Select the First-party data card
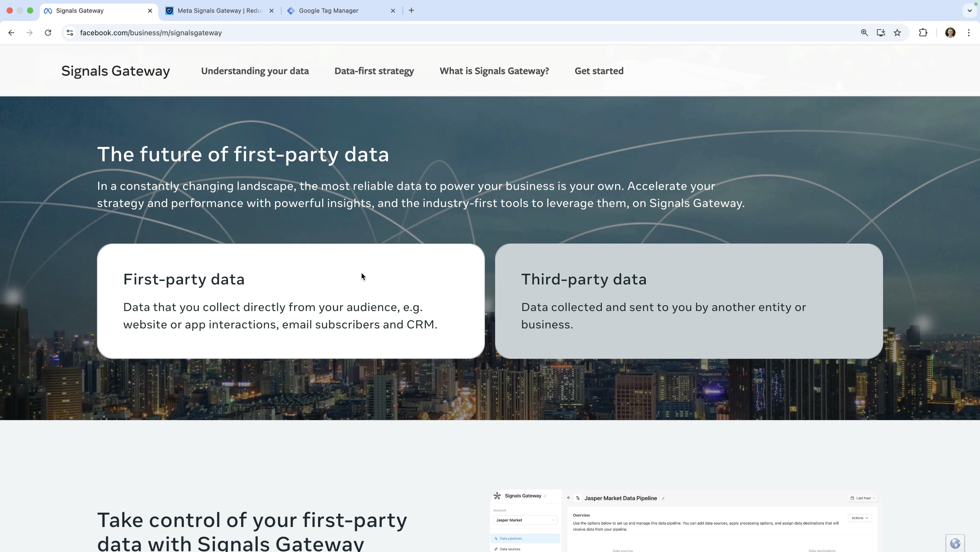Screen dimensions: 980x552 point(291,301)
